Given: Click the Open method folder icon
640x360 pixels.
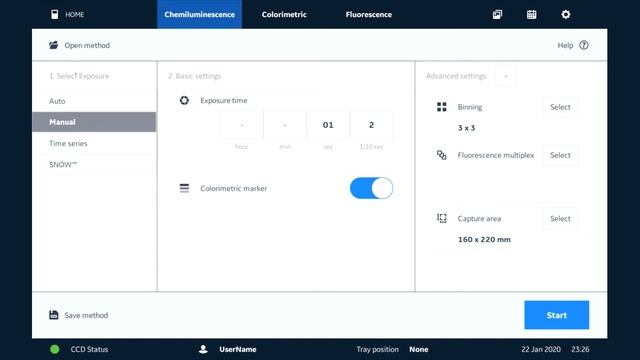Looking at the screenshot, I should [x=53, y=45].
